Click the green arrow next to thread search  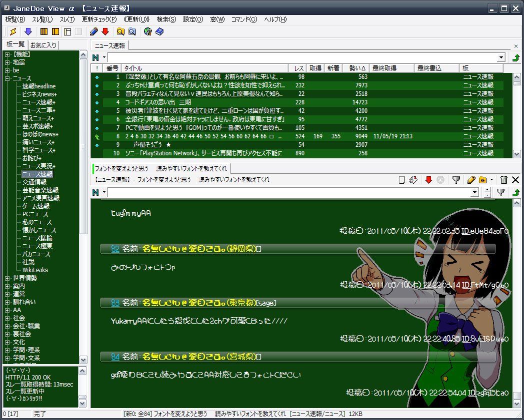515,192
